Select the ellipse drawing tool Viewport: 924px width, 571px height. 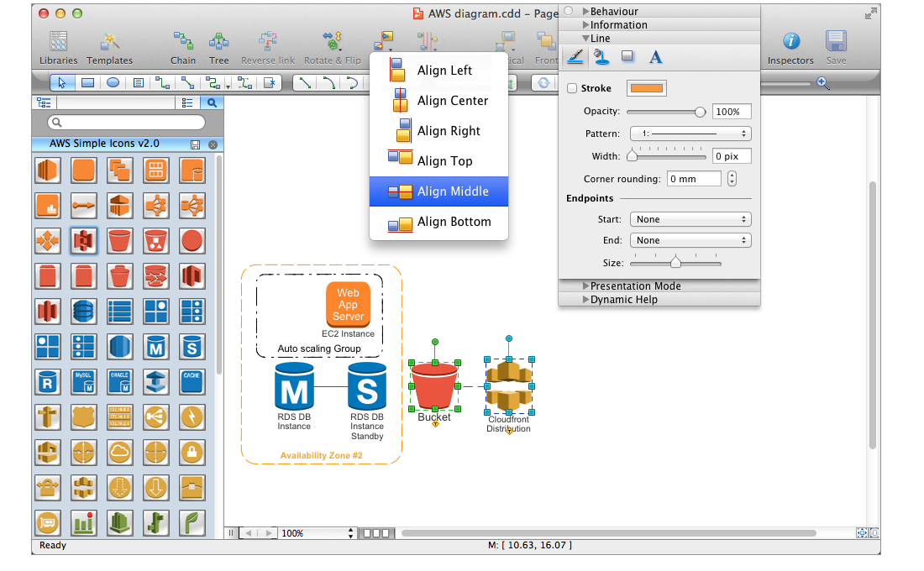[113, 82]
